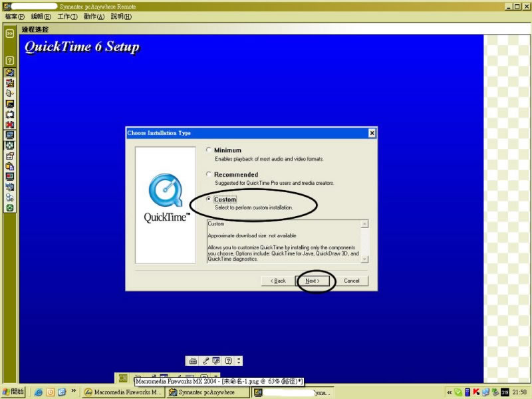Click the CH input language indicator

coord(123,378)
